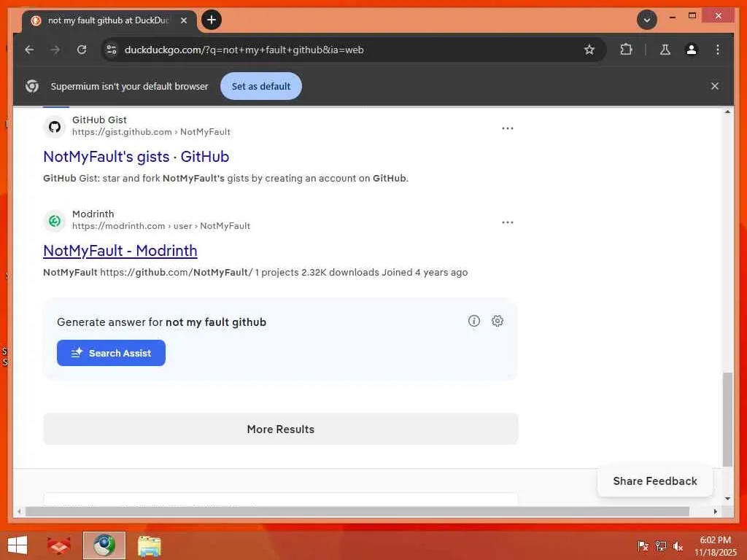Click the scroll down arrow
747x560 pixels.
click(x=727, y=499)
